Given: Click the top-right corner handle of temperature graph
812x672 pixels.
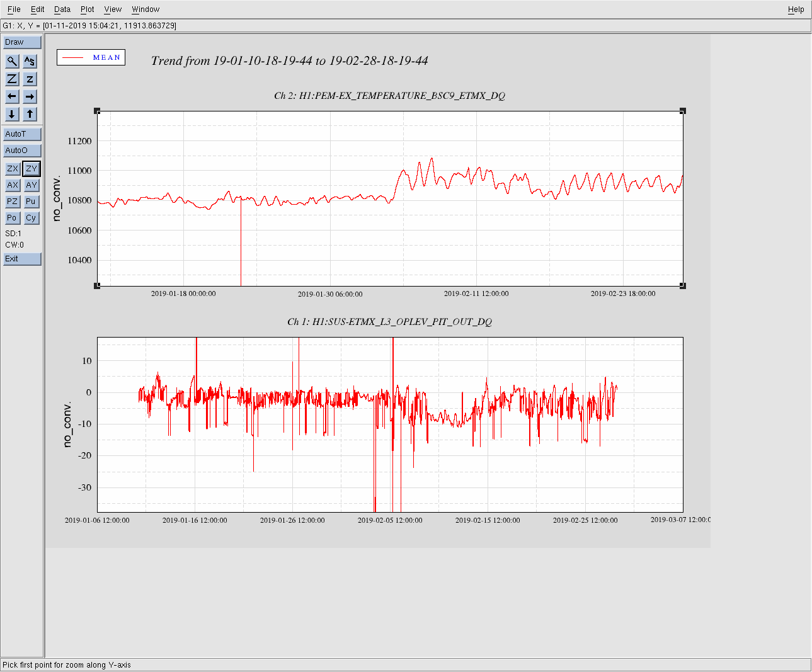Looking at the screenshot, I should 683,111.
